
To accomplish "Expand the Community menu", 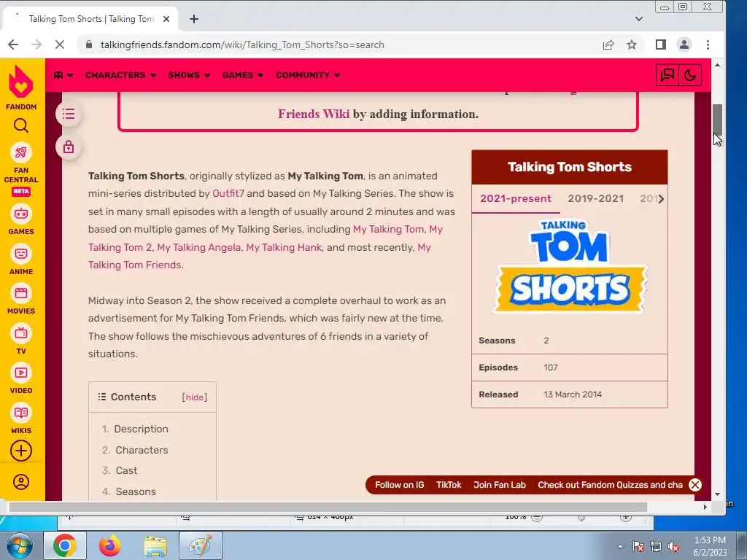I will coord(308,75).
